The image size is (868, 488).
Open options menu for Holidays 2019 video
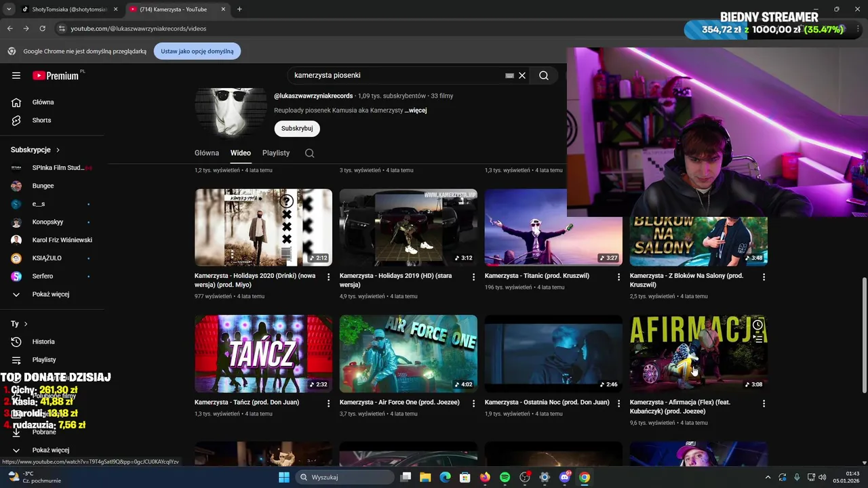coord(474,277)
